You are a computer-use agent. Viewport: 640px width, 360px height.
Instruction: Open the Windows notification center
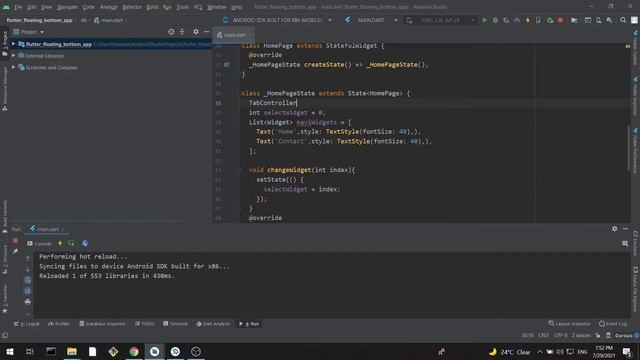[x=627, y=352]
